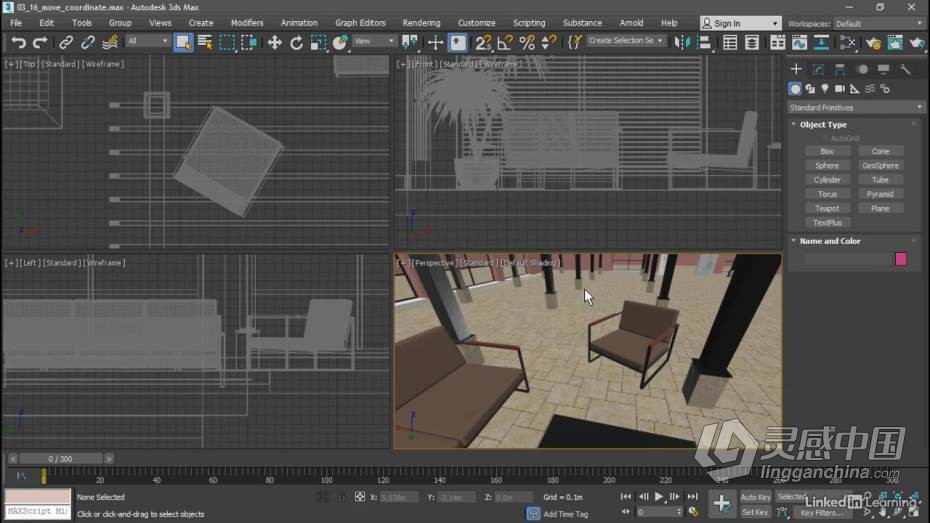
Task: Click Edit Named Selection Sets icon
Action: tap(575, 42)
